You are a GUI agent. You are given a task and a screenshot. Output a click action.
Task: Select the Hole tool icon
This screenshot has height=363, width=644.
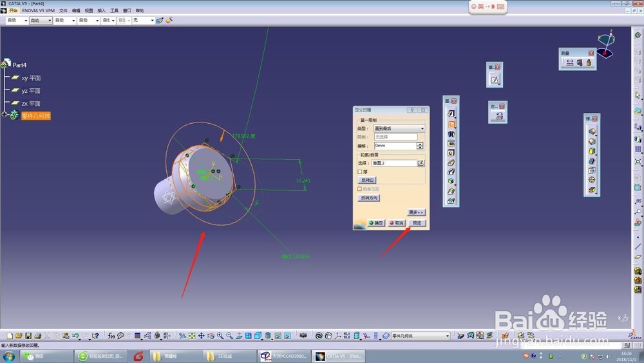pyautogui.click(x=451, y=153)
